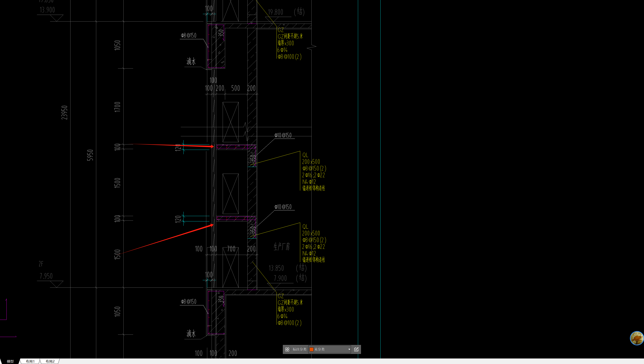Select the 700 horizontal dimension text
This screenshot has height=364, width=644.
coord(231,249)
